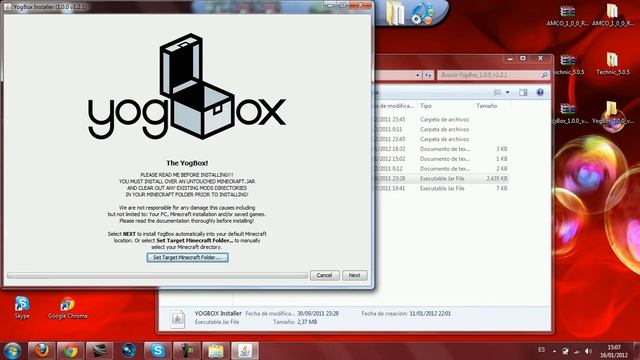Cancel the YogBox installation
The image size is (640, 360).
point(324,276)
